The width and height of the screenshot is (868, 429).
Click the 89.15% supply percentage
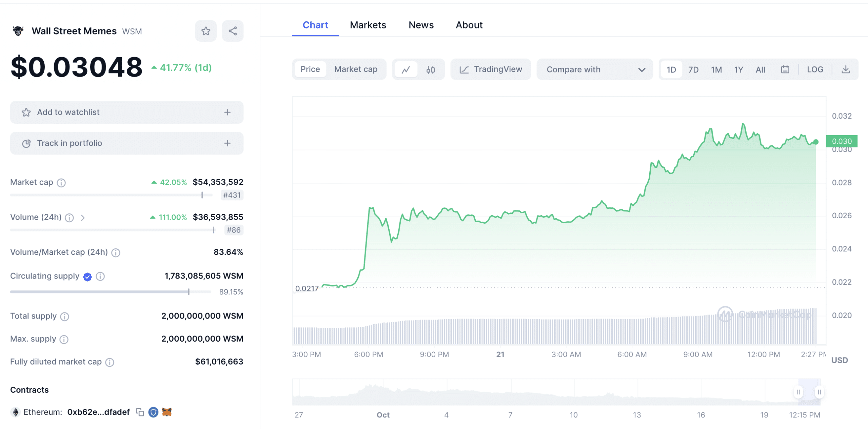[231, 292]
